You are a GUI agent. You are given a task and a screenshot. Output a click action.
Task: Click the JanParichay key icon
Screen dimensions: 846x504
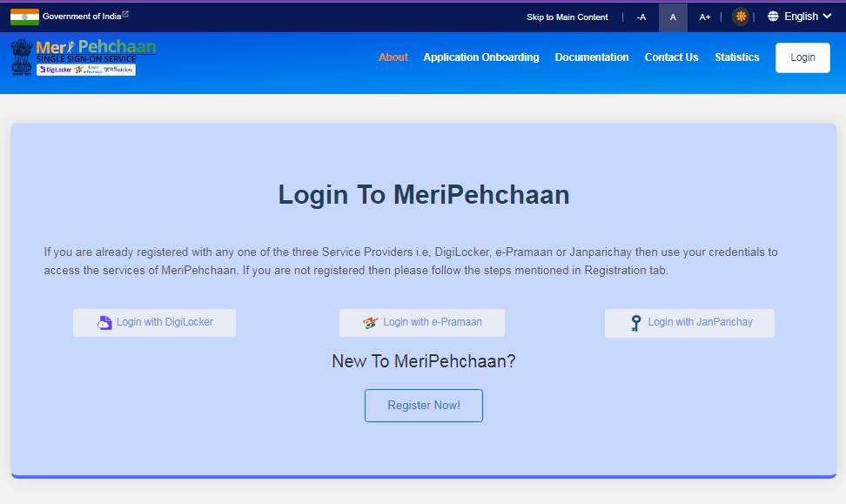636,323
